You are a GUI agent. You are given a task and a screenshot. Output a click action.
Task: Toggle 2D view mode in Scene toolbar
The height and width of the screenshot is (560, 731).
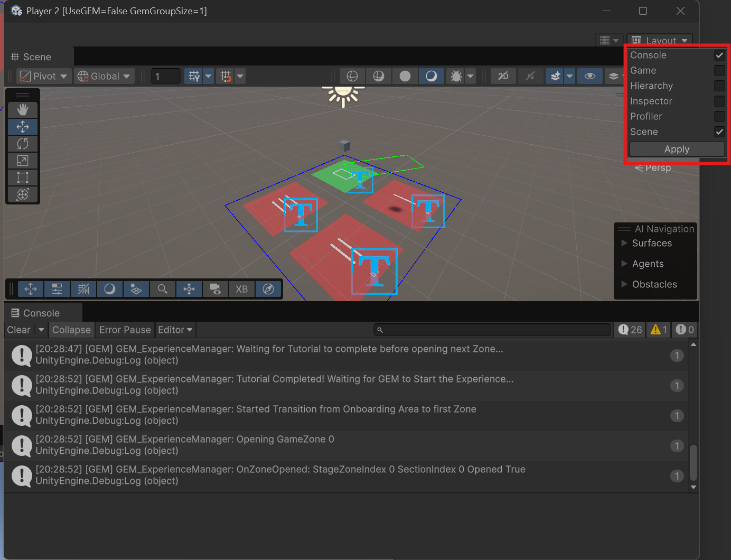tap(503, 76)
